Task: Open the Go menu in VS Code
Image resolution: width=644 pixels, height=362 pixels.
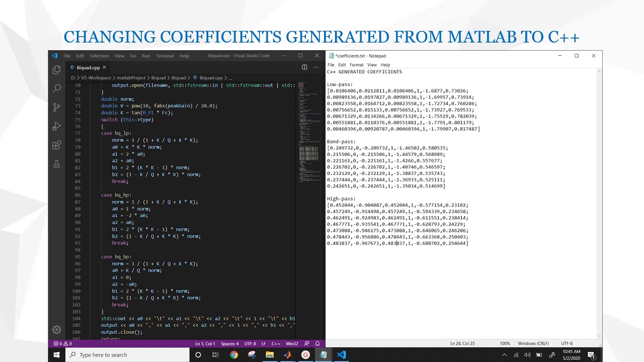Action: [133, 56]
